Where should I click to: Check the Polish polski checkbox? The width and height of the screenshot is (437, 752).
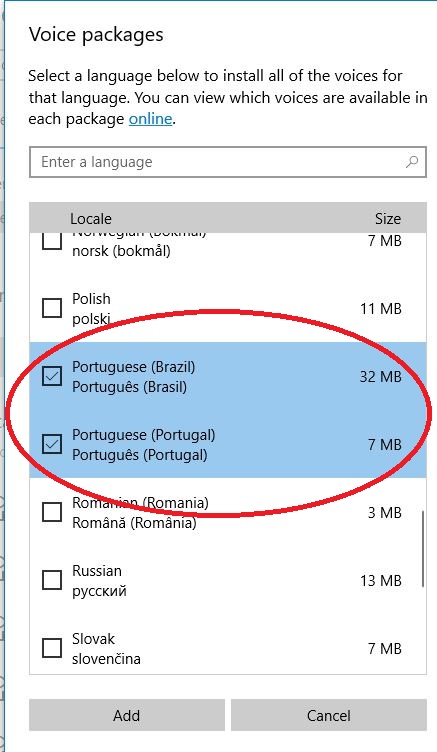52,308
